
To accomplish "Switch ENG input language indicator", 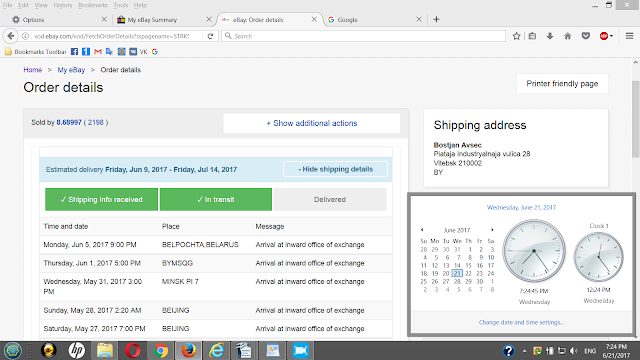I will 590,351.
